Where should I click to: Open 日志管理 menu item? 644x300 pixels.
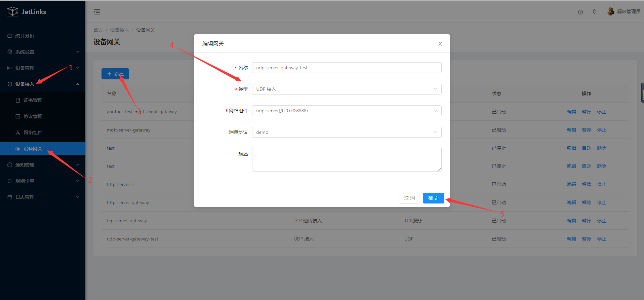[43, 197]
